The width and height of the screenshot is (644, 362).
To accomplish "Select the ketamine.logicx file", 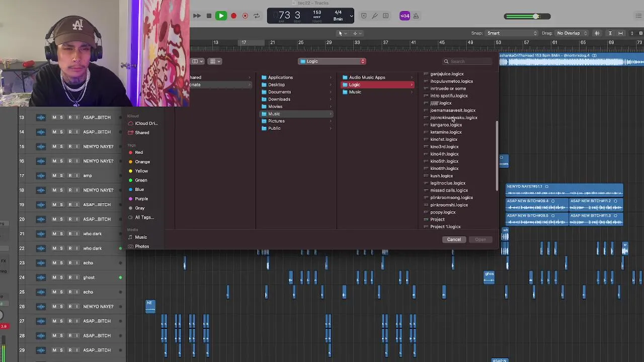I will (446, 132).
